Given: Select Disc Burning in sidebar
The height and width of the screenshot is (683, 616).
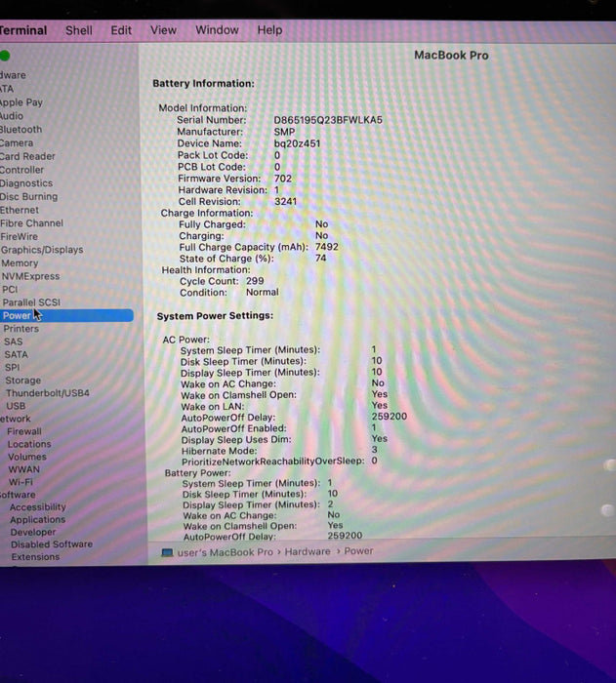Looking at the screenshot, I should [28, 196].
